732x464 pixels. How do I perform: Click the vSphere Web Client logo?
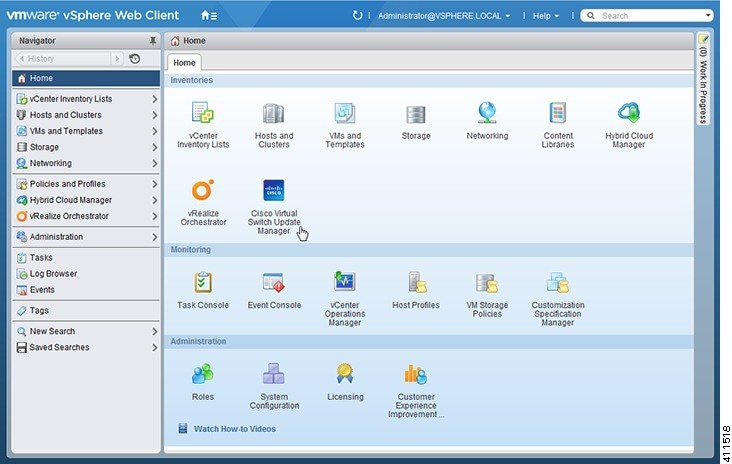92,15
